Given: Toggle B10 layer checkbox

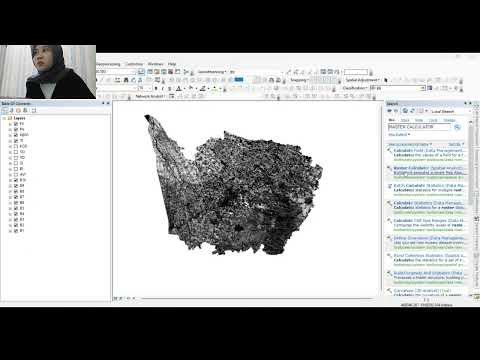Looking at the screenshot, I should pos(16,180).
